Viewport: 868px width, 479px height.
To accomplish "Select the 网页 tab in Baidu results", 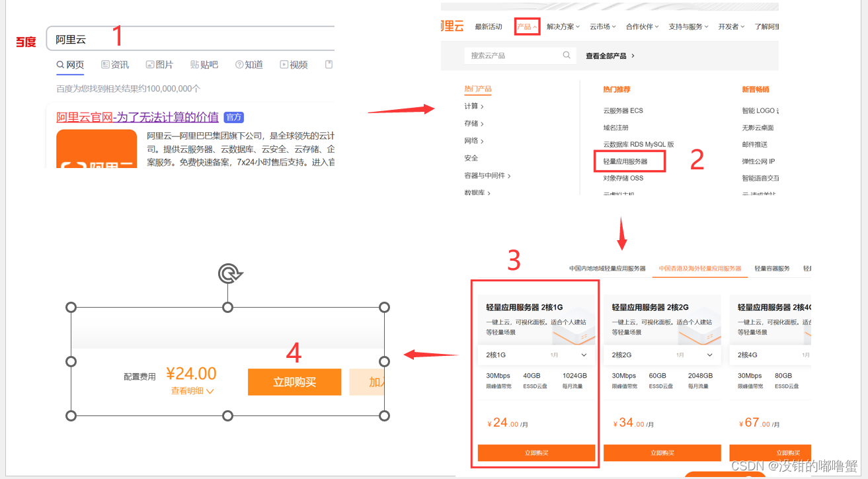I will (70, 65).
